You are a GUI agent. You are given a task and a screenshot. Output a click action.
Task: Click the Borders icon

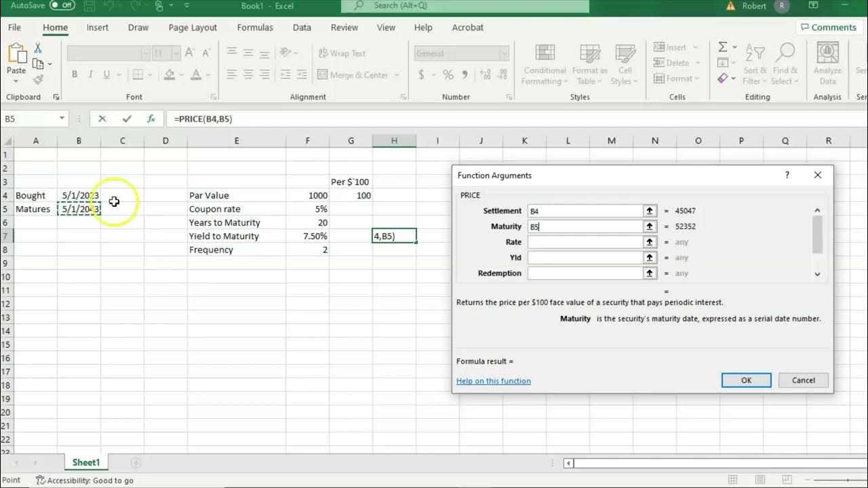click(138, 75)
